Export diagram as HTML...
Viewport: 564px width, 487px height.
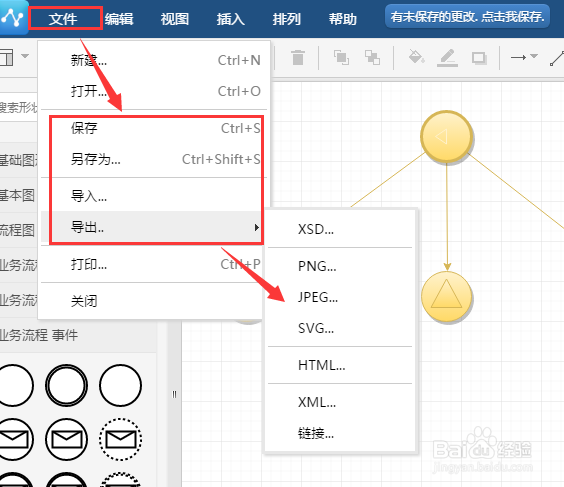340,365
